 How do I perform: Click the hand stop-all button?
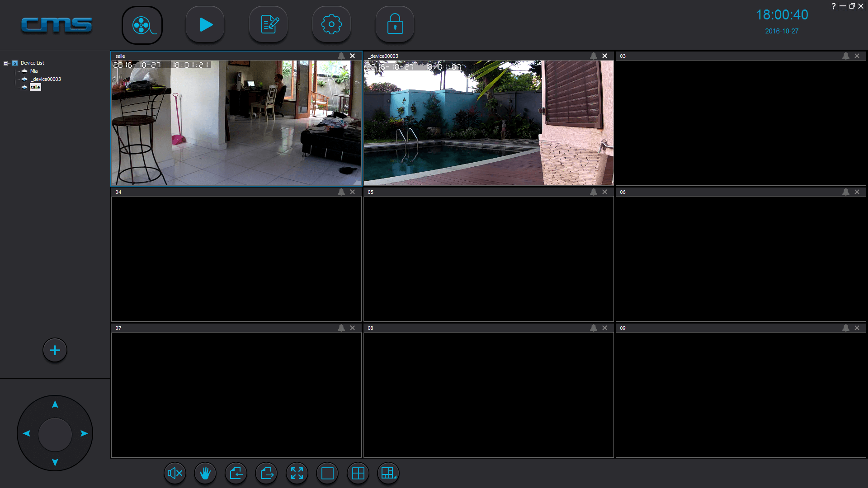[205, 473]
